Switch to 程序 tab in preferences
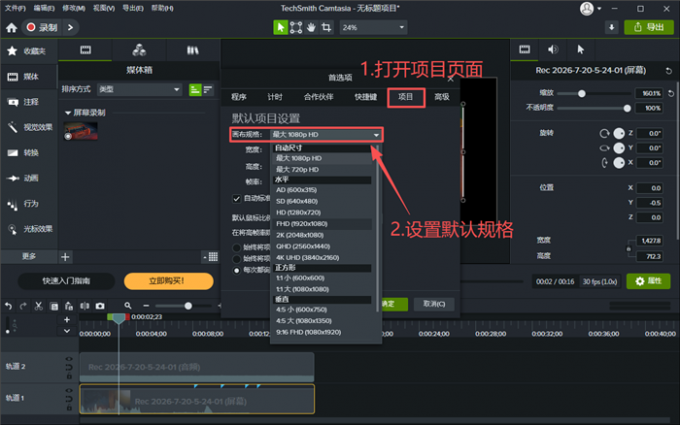Image resolution: width=680 pixels, height=425 pixels. click(239, 97)
